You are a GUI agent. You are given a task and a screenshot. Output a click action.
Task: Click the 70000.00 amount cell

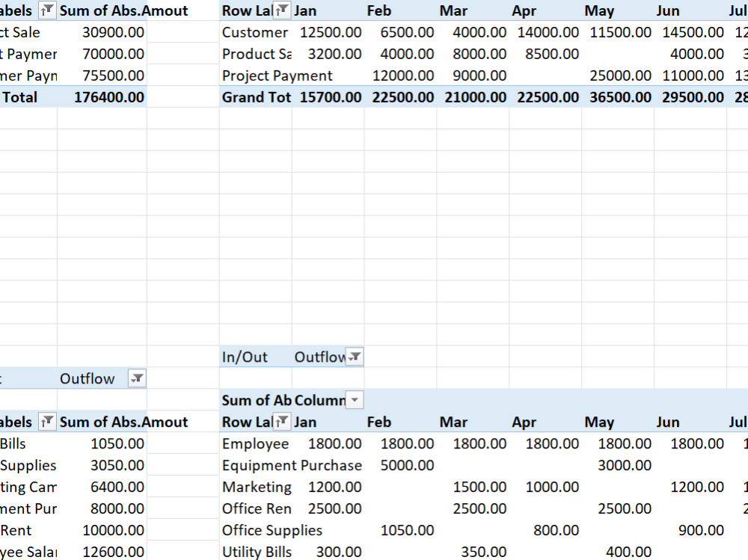pos(102,54)
